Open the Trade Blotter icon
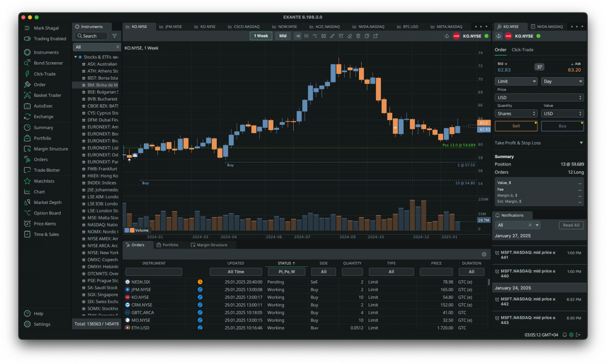 point(27,170)
